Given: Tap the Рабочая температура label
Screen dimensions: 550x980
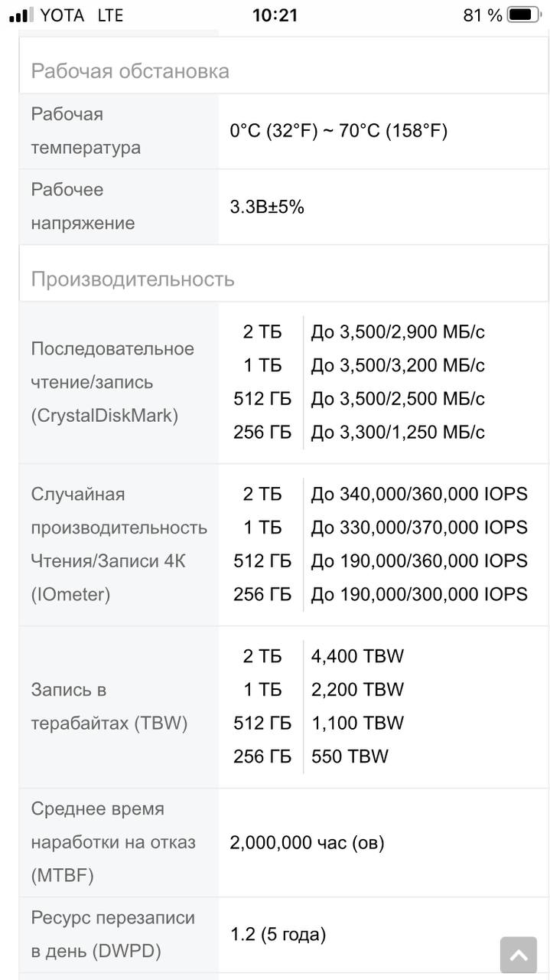Looking at the screenshot, I should tap(86, 131).
